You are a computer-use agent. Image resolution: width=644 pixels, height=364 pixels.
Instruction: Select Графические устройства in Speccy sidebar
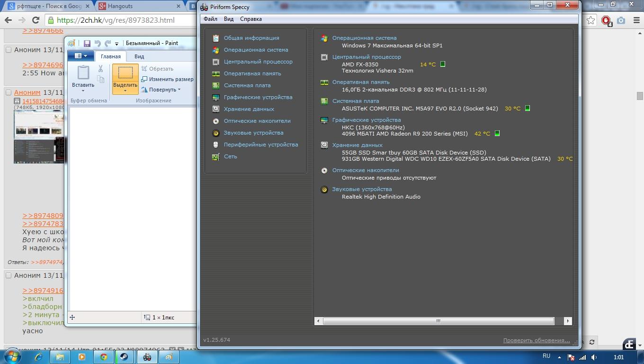(258, 97)
